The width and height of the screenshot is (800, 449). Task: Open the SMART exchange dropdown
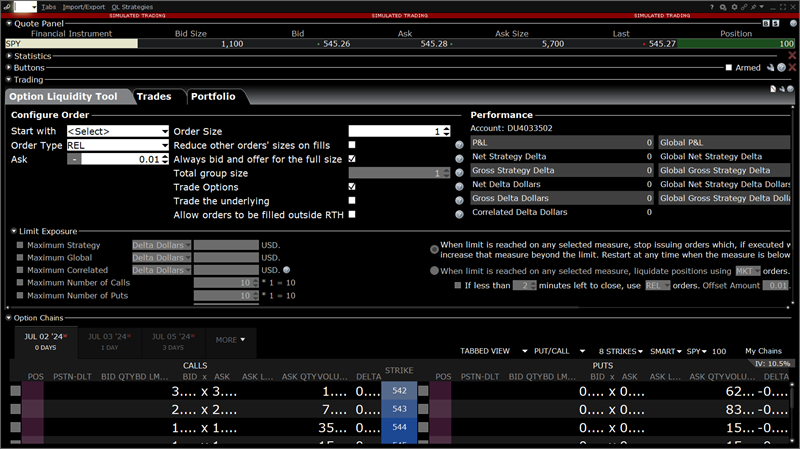click(x=666, y=352)
